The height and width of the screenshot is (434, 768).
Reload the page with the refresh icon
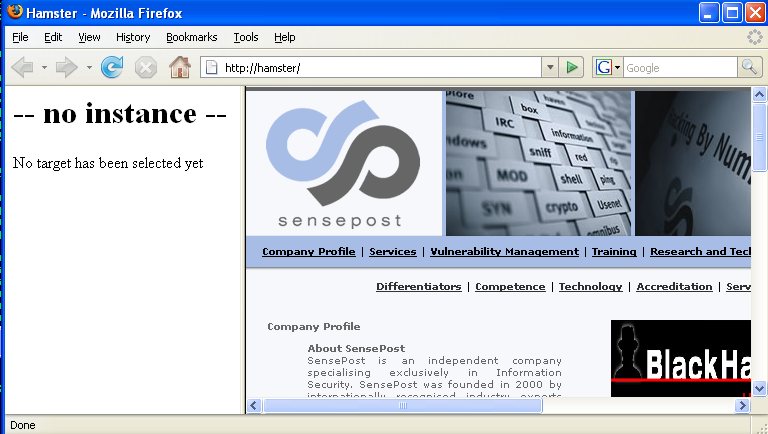(x=112, y=67)
